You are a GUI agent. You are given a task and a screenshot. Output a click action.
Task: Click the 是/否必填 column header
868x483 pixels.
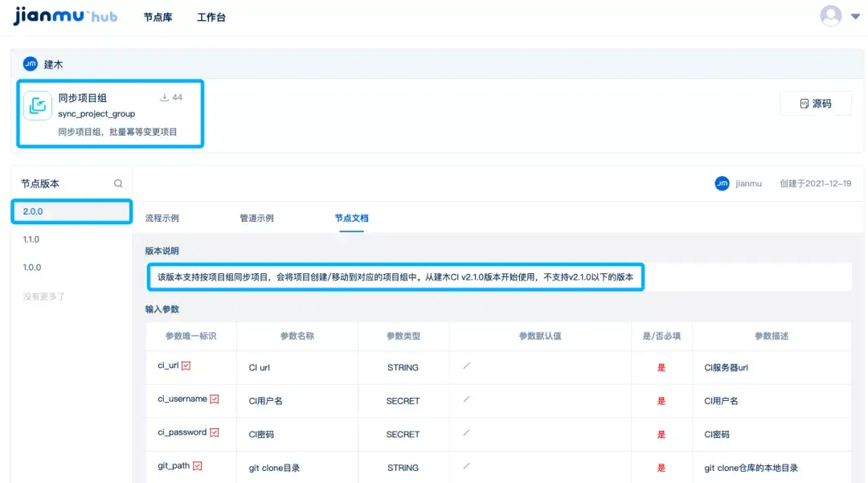pyautogui.click(x=661, y=336)
